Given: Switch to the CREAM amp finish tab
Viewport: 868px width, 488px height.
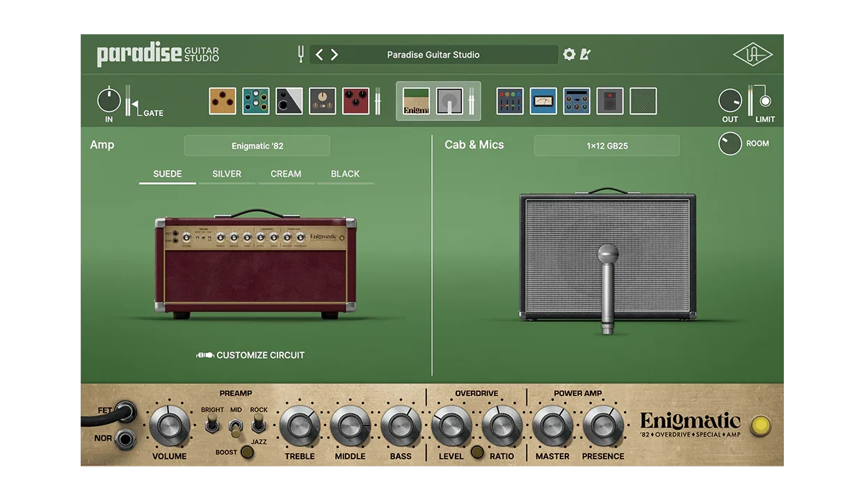Looking at the screenshot, I should point(287,174).
